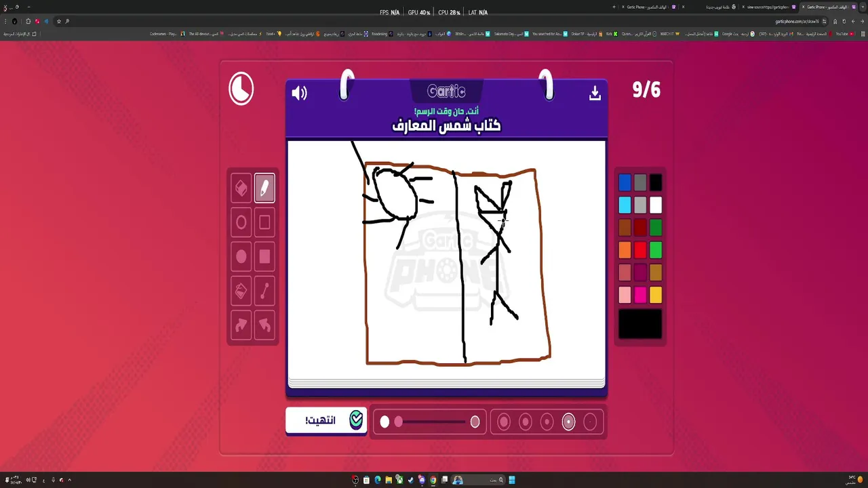Viewport: 868px width, 488px height.
Task: Pick the yellow color swatch
Action: click(656, 295)
